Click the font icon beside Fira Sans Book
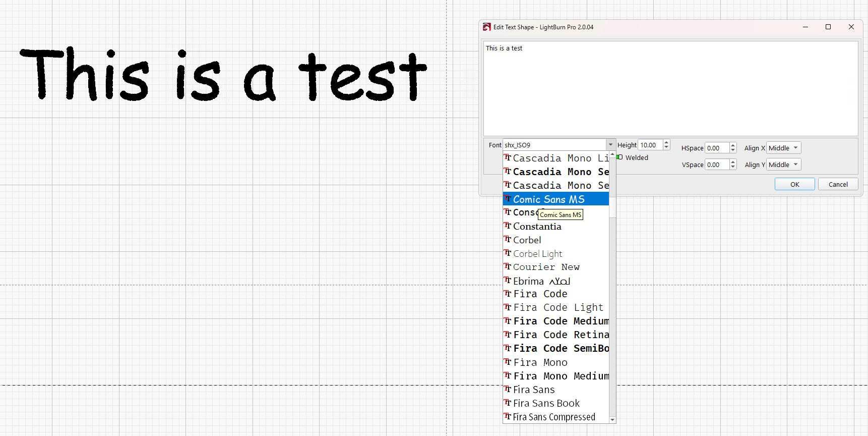 coord(508,403)
